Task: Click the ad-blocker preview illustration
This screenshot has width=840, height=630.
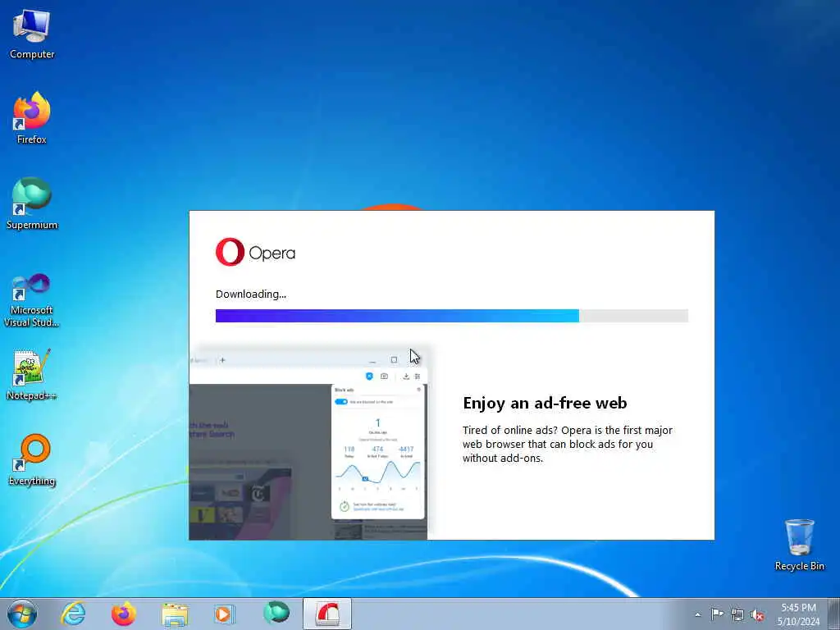Action: click(x=308, y=442)
